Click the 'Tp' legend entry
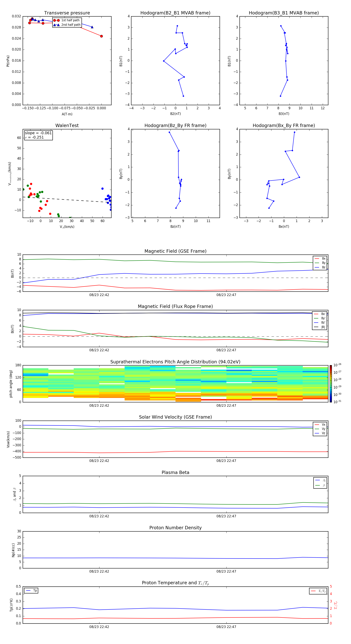Image resolution: width=351 pixels, height=644 pixels. [31, 591]
